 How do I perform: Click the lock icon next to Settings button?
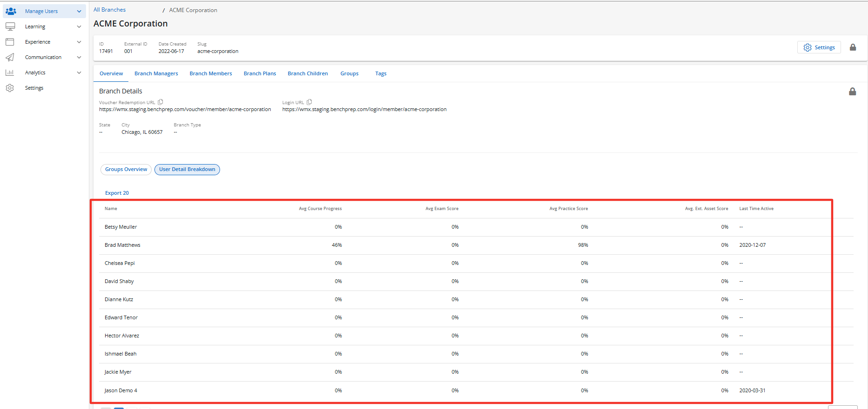tap(853, 47)
